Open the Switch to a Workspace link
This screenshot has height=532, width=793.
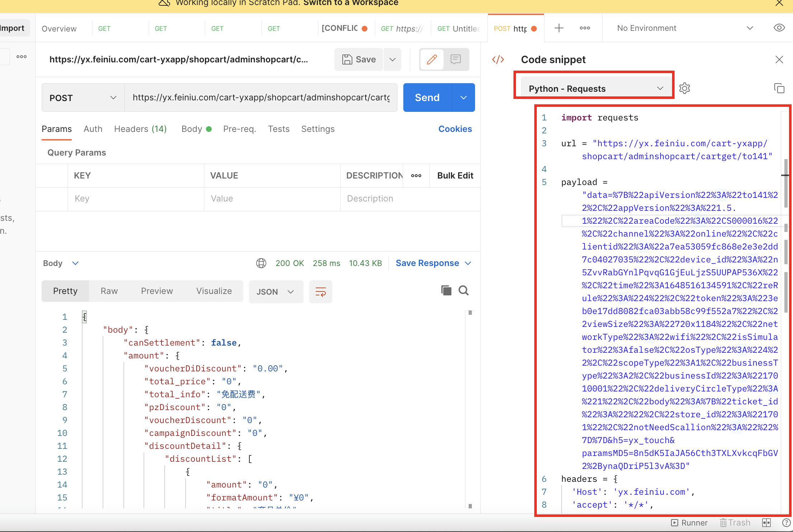point(351,3)
